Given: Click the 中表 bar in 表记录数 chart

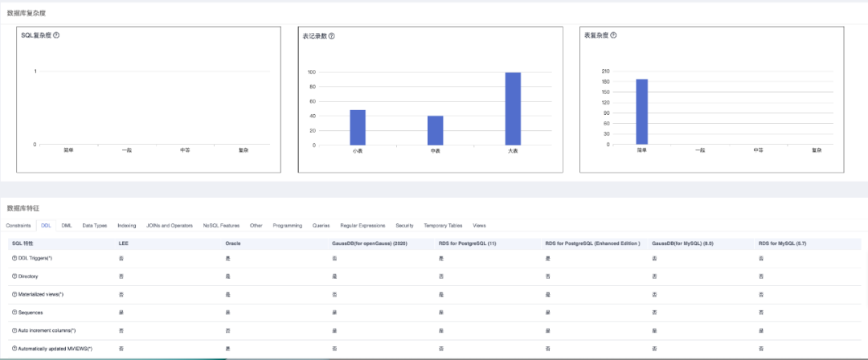Looking at the screenshot, I should tap(435, 130).
